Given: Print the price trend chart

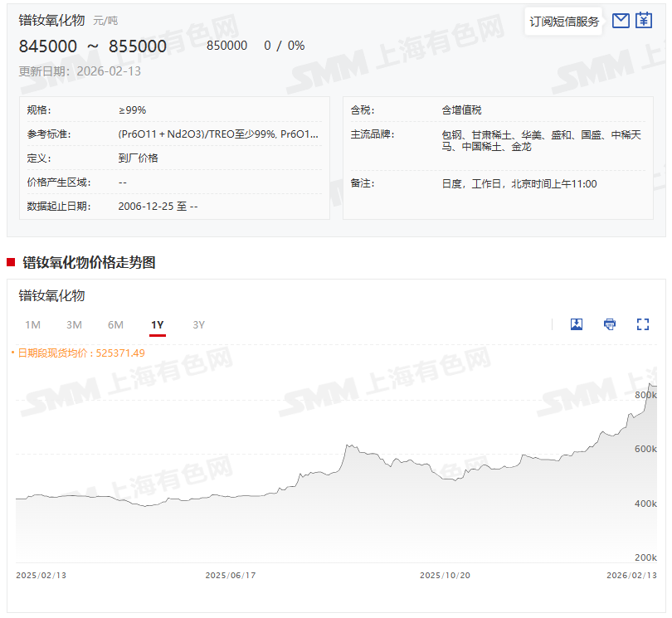Looking at the screenshot, I should click(x=610, y=324).
